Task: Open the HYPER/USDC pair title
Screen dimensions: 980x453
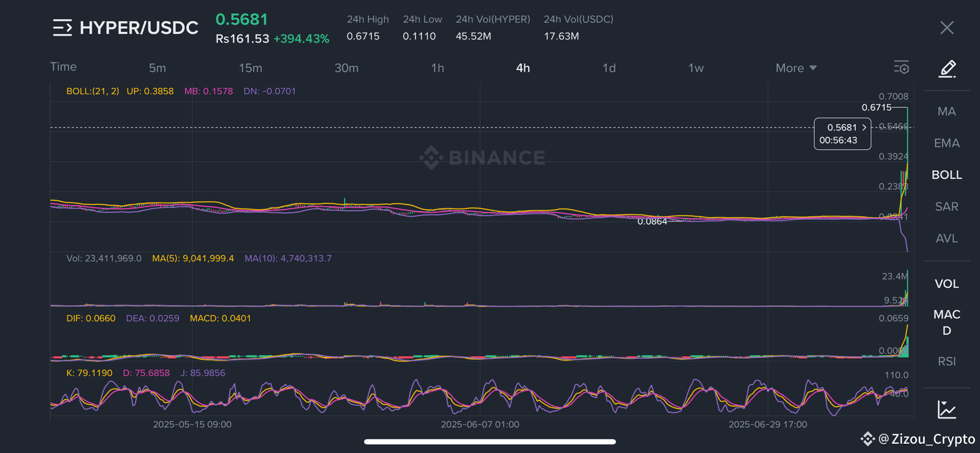Action: (x=139, y=28)
